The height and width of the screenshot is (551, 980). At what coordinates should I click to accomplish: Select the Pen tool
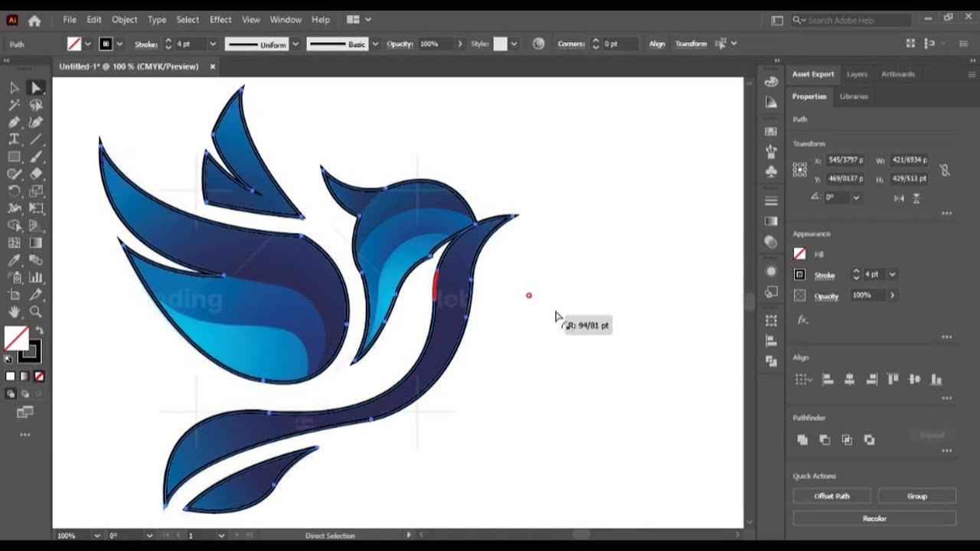click(14, 122)
